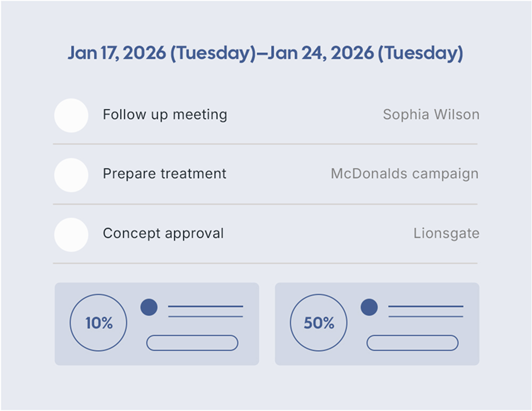This screenshot has height=411, width=532.
Task: Mark Concept approval done via its circle
Action: tap(71, 234)
